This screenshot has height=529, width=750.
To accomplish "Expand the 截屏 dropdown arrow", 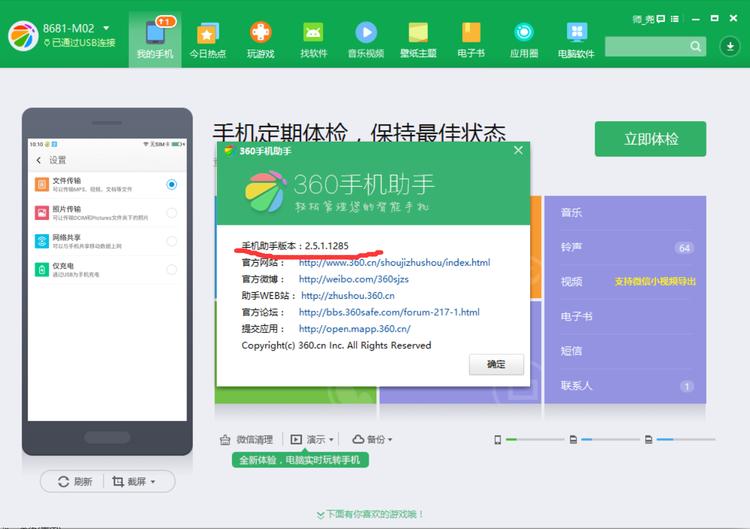I will (x=153, y=482).
